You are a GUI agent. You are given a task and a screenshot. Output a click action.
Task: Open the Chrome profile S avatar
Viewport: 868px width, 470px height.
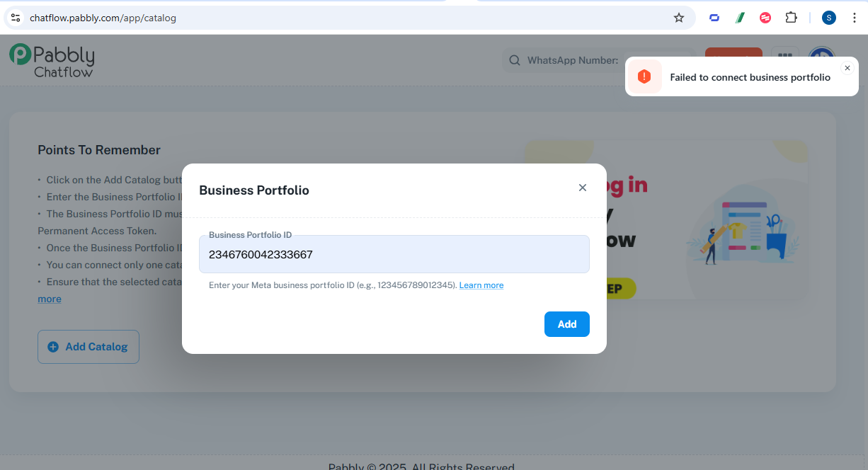point(829,18)
